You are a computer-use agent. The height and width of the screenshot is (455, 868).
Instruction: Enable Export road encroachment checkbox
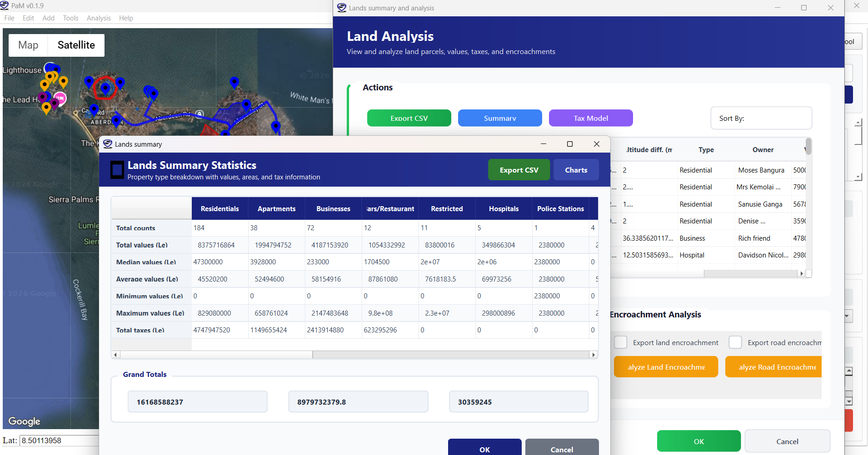(735, 342)
